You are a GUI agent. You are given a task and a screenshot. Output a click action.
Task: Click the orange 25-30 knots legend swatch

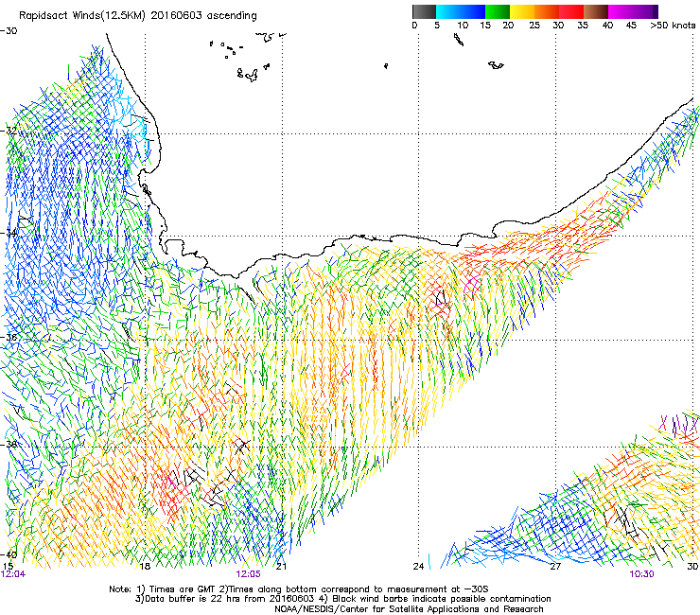[x=547, y=11]
